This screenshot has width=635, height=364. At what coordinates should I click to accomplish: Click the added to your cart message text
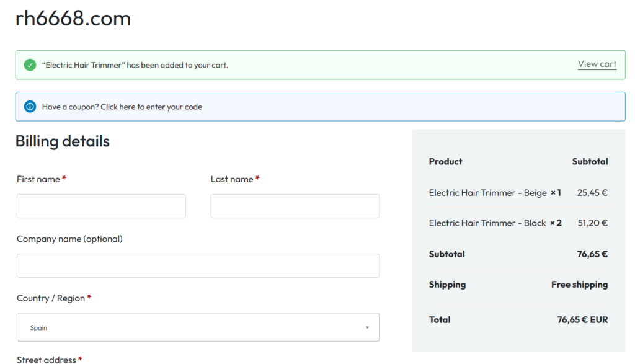135,65
